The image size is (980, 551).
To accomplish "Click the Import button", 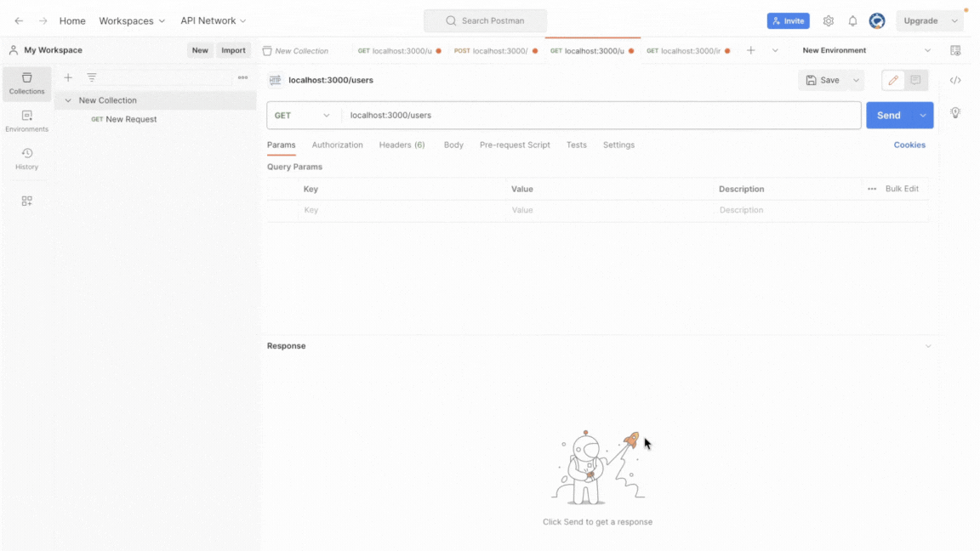I will coord(233,50).
